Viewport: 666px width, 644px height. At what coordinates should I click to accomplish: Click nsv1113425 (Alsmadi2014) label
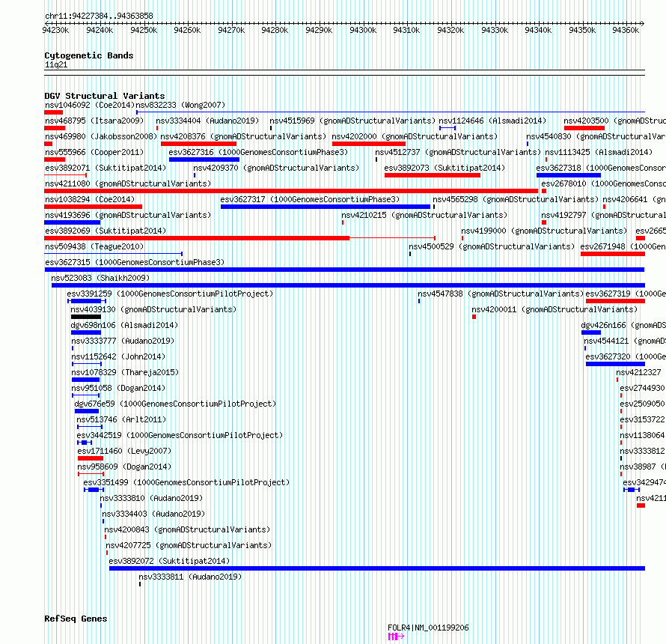tap(599, 152)
